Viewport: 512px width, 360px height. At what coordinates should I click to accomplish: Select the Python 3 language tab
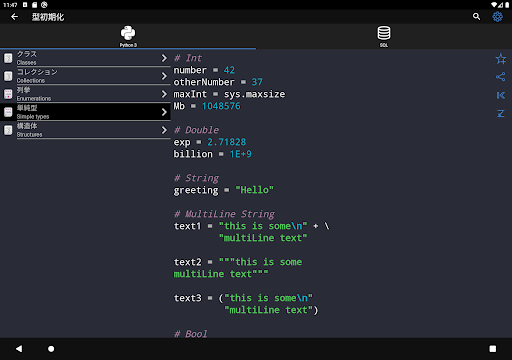tap(128, 36)
